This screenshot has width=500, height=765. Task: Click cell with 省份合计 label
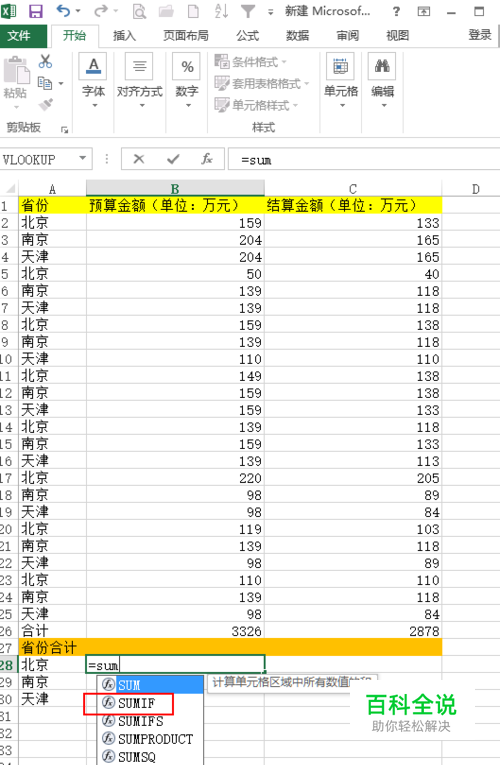pyautogui.click(x=52, y=647)
